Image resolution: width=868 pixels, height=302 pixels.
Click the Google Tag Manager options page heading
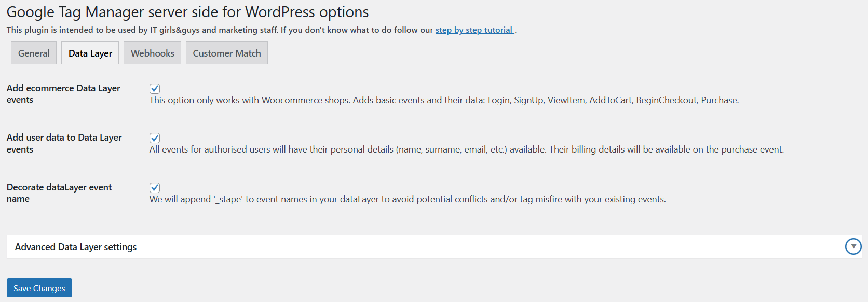(187, 12)
